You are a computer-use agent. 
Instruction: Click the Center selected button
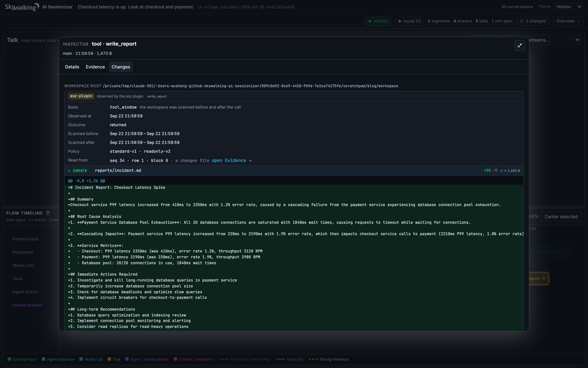point(561,217)
